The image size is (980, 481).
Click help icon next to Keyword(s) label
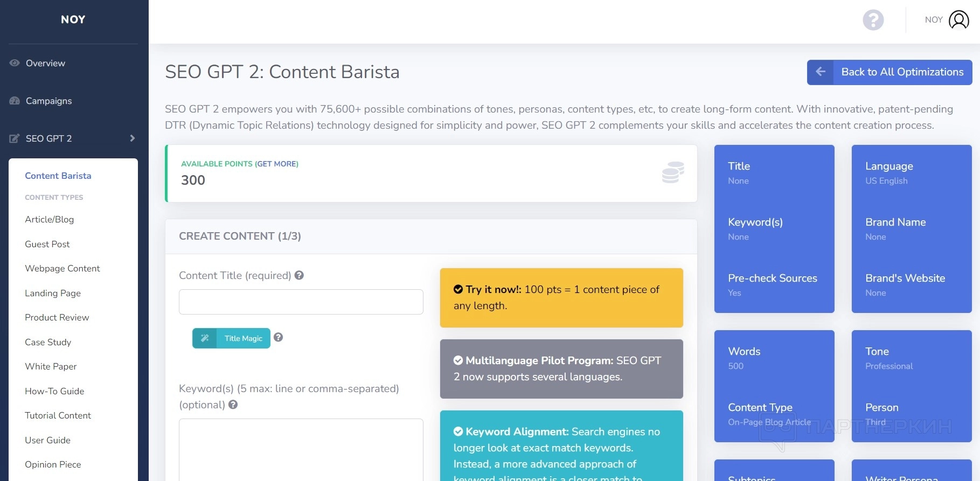click(233, 405)
